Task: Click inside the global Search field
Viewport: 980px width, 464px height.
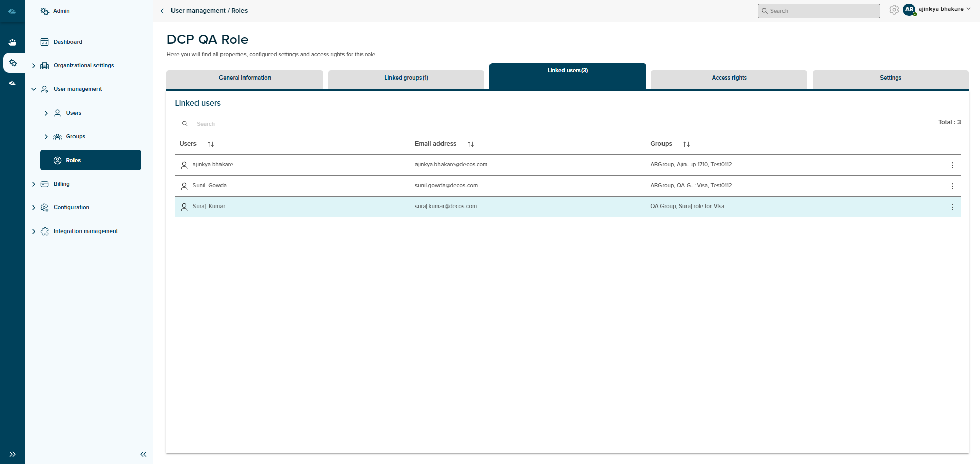Action: click(819, 11)
